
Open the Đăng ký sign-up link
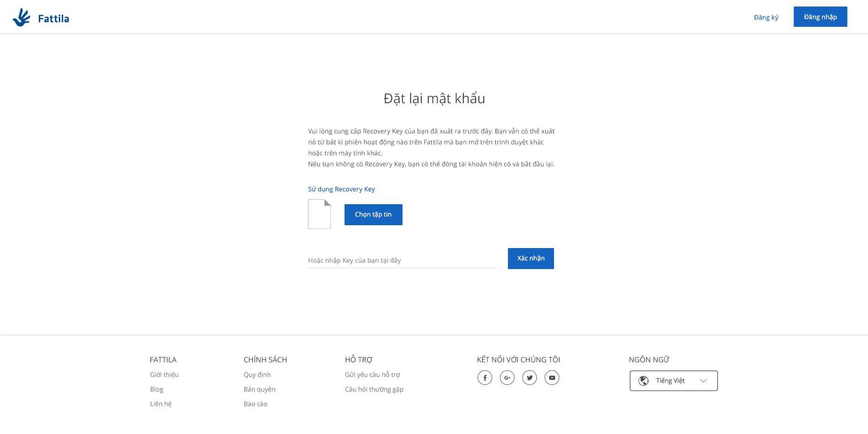(x=766, y=17)
